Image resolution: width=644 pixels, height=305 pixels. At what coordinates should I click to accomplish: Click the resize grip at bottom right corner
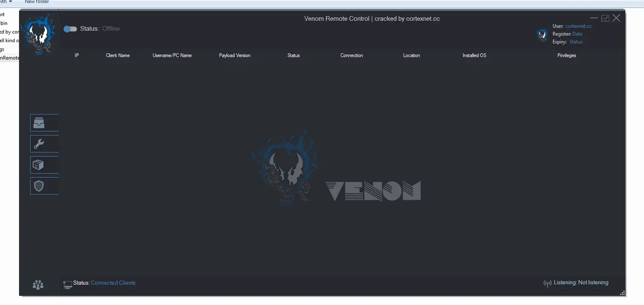(x=622, y=293)
